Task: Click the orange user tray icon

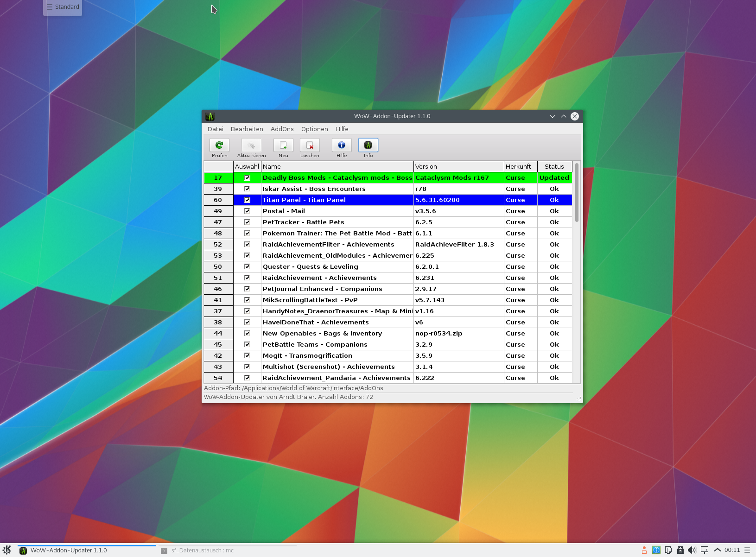Action: [x=644, y=550]
